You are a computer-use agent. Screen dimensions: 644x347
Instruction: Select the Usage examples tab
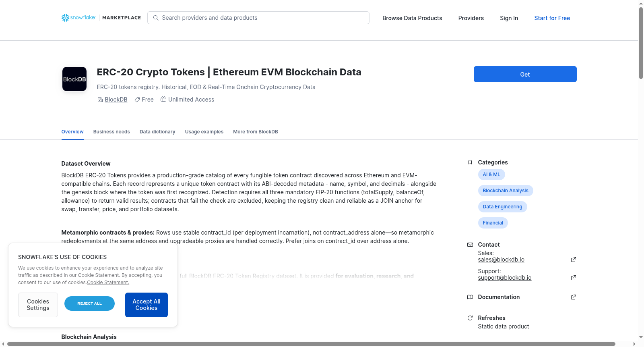(204, 132)
